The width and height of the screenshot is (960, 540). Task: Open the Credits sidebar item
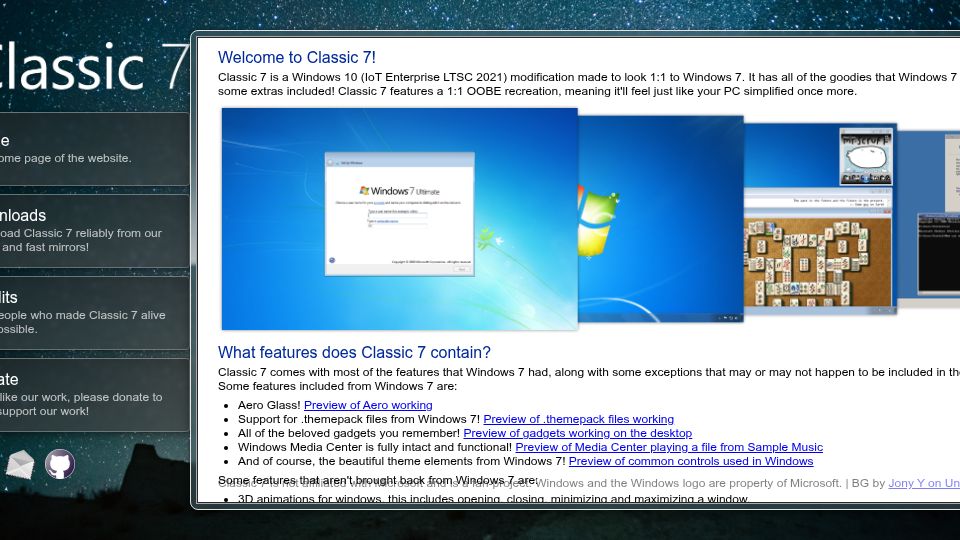pos(93,313)
